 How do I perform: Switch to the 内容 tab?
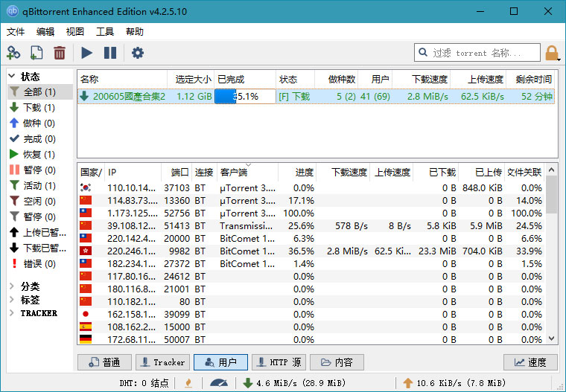pyautogui.click(x=337, y=362)
